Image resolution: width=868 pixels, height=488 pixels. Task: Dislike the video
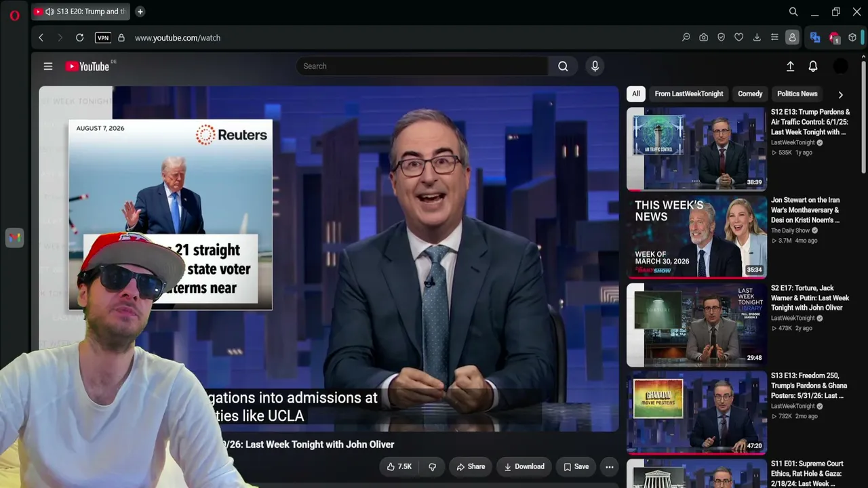pos(432,466)
